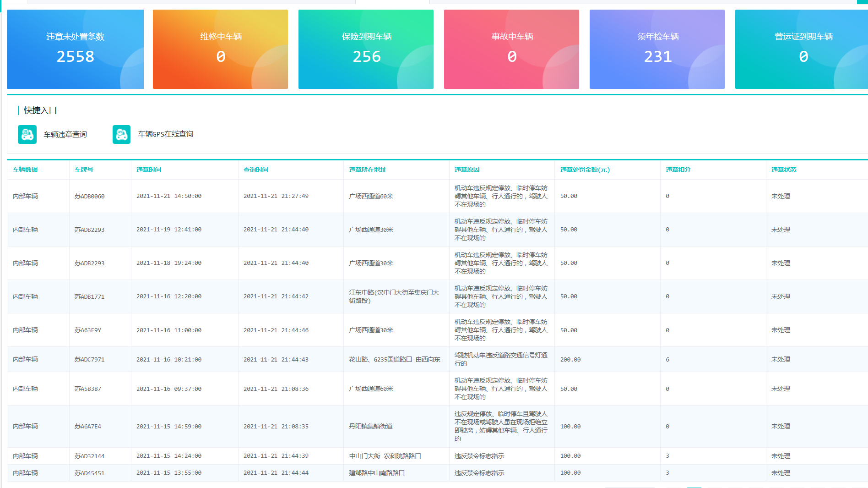The width and height of the screenshot is (868, 488).
Task: Click the 车辆数据 column header
Action: click(25, 170)
